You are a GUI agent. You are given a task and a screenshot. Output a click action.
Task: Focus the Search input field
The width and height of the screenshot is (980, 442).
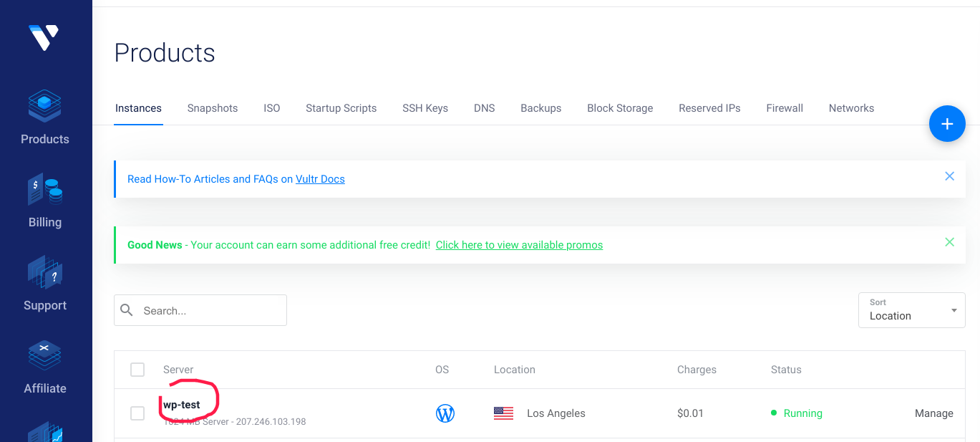point(211,311)
